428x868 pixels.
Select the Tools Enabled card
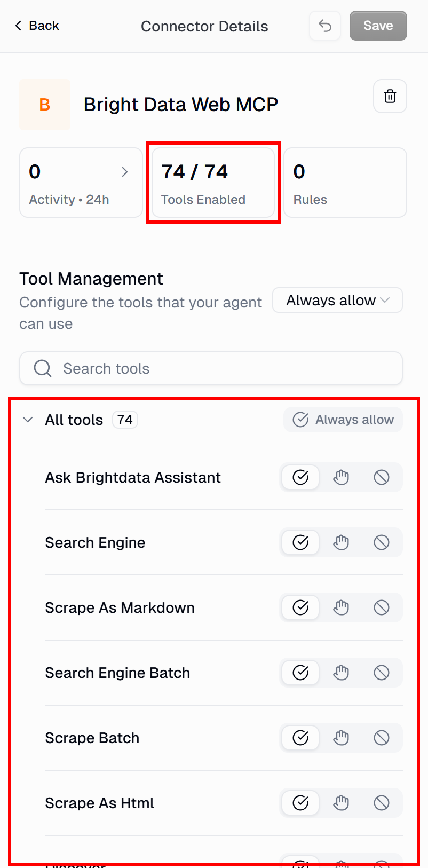pos(213,183)
